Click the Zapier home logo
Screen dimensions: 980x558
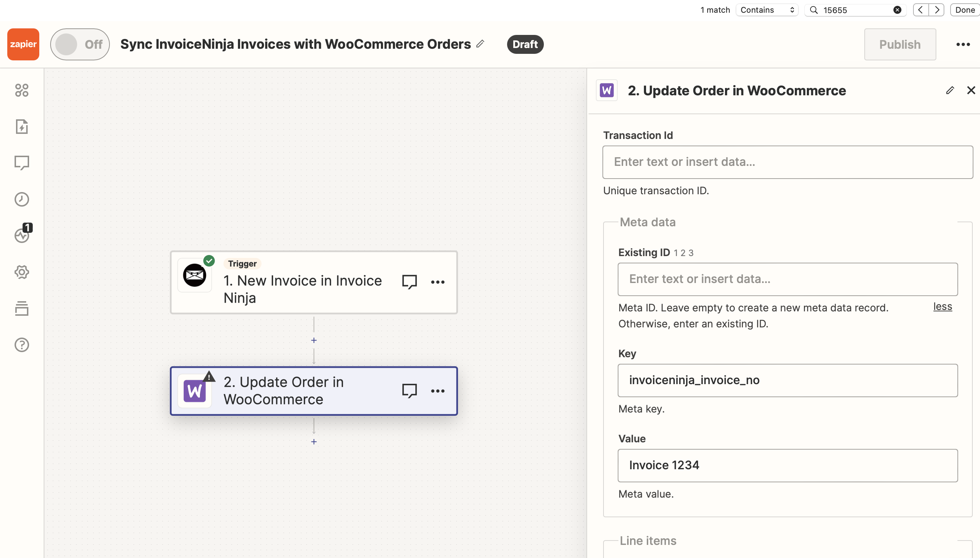click(x=23, y=44)
